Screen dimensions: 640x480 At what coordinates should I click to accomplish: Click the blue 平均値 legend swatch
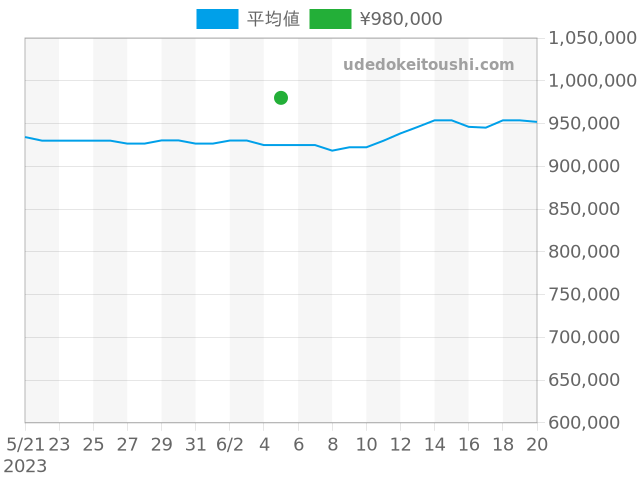[x=217, y=19]
